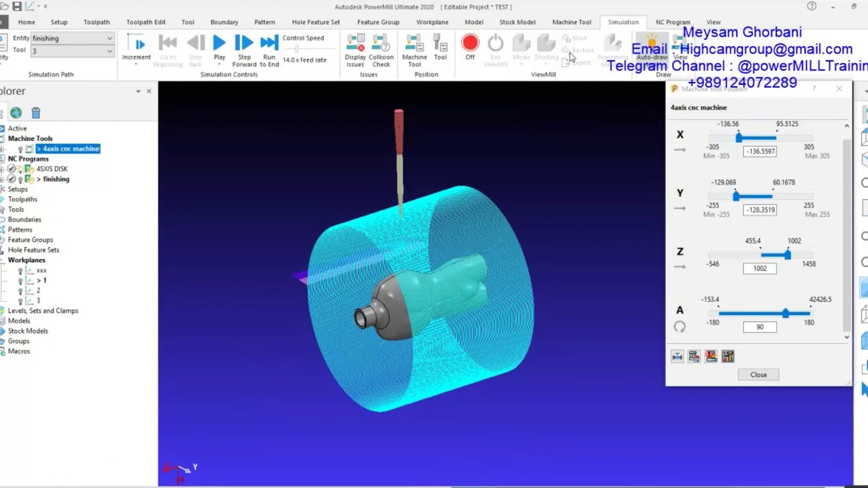Select the Hole Feature Sets tree item
Viewport: 868px width, 488px height.
click(x=33, y=250)
